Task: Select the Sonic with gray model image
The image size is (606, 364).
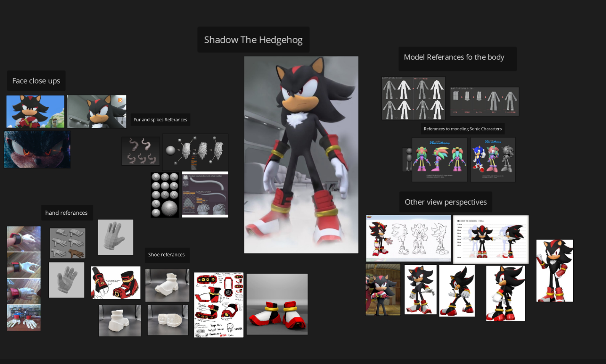Action: pos(493,160)
